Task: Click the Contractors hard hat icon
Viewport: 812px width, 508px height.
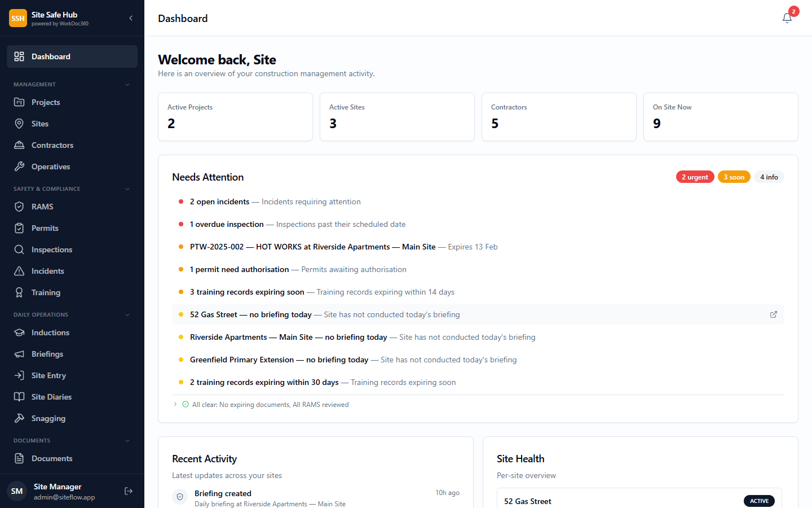Action: [19, 145]
